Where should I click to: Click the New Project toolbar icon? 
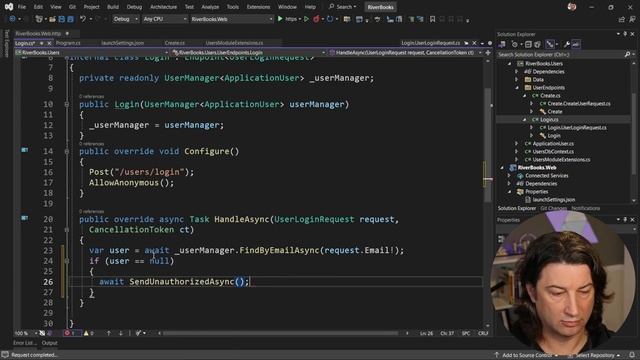pos(39,19)
